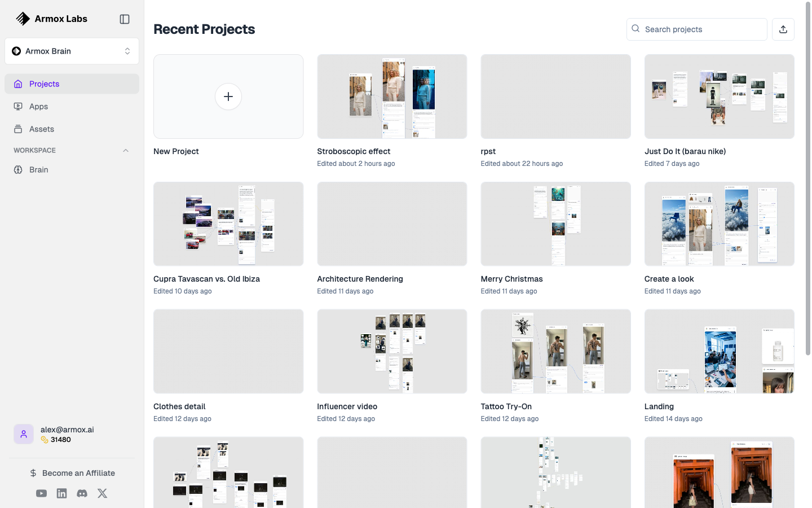This screenshot has height=508, width=812.
Task: Click Become an Affiliate link
Action: pyautogui.click(x=72, y=473)
